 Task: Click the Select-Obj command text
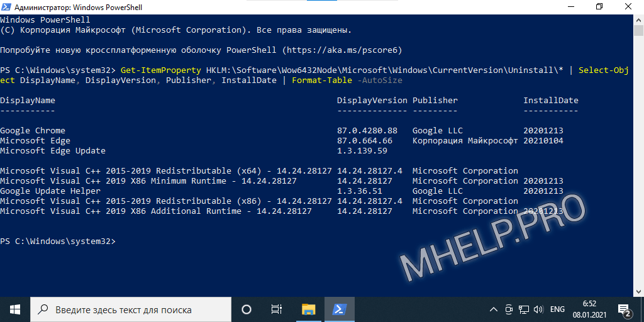(x=604, y=70)
